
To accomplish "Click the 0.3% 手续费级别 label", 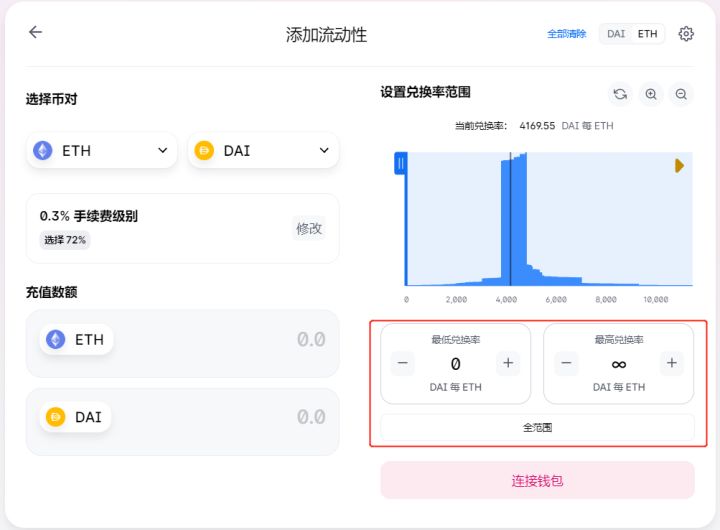I will [x=89, y=216].
